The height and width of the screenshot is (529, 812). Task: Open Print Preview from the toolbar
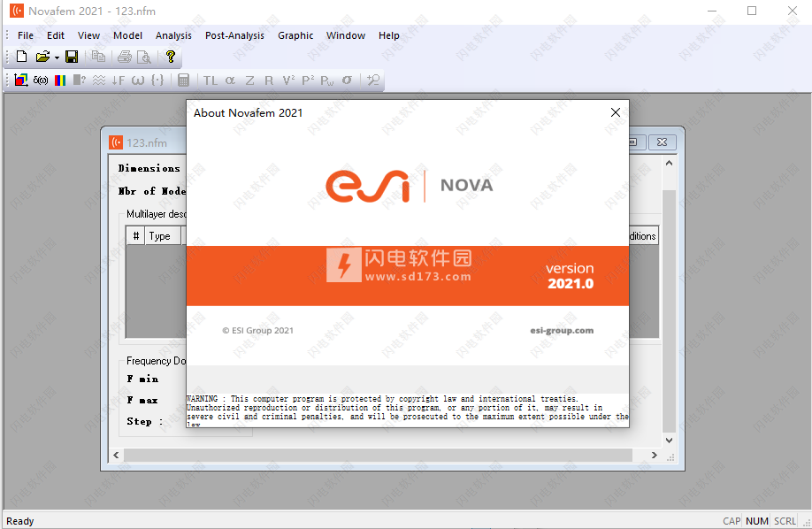pyautogui.click(x=144, y=57)
